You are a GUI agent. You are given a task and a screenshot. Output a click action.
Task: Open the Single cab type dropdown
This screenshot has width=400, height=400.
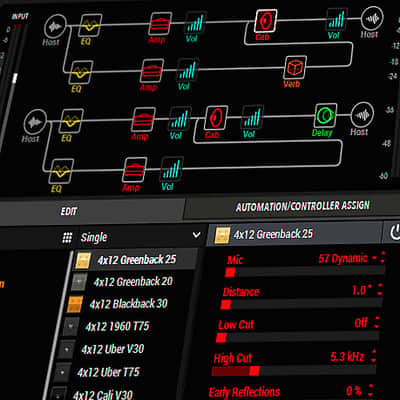tap(140, 236)
